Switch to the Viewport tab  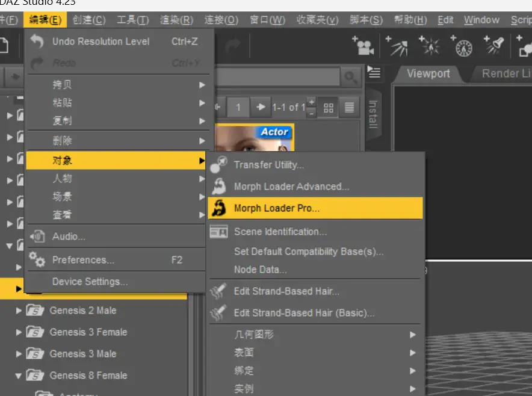tap(428, 73)
